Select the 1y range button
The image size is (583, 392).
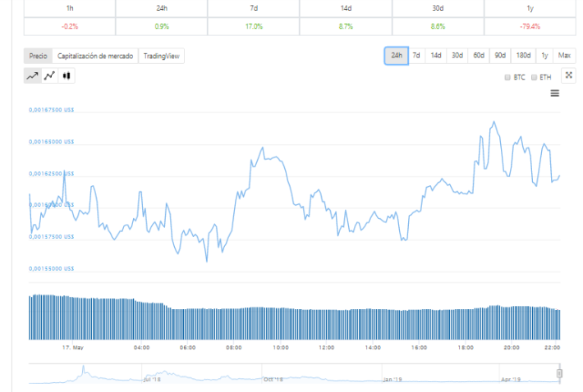[x=544, y=56]
